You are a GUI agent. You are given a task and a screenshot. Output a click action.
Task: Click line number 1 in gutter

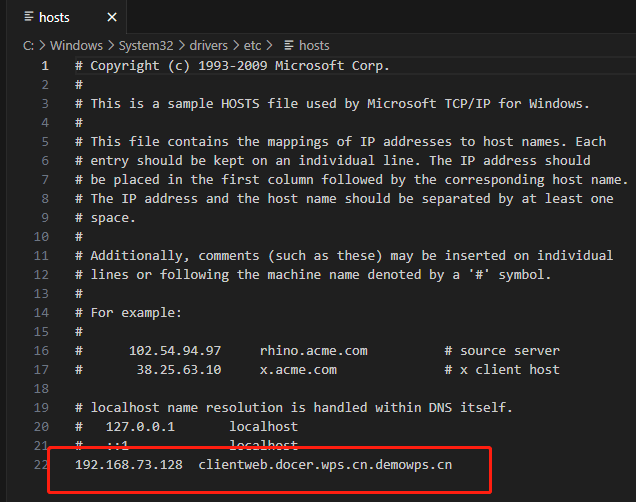45,66
